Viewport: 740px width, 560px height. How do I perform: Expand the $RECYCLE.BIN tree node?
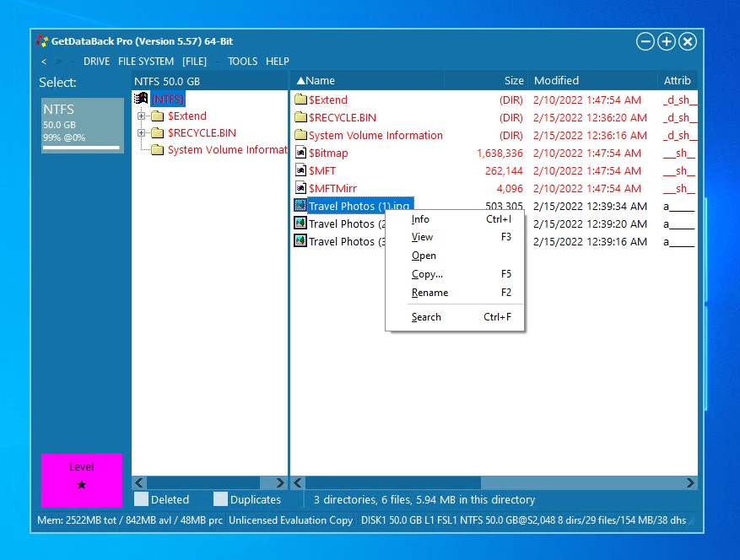pos(142,133)
